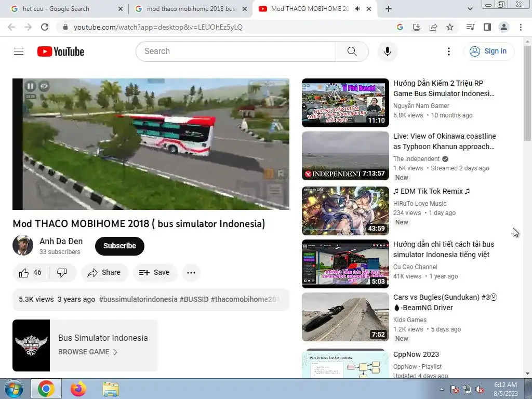Viewport: 532px width, 399px height.
Task: Click the #BUSSID hashtag
Action: [194, 299]
